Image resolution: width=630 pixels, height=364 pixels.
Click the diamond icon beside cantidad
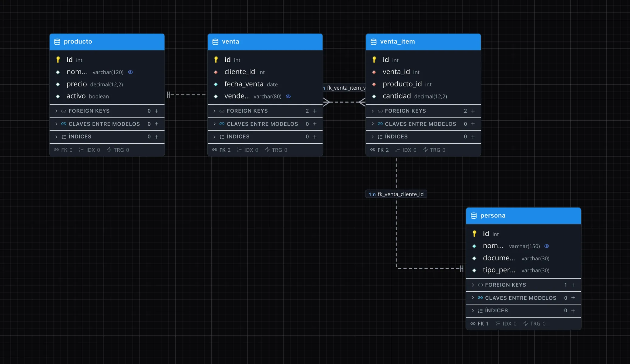pyautogui.click(x=374, y=96)
